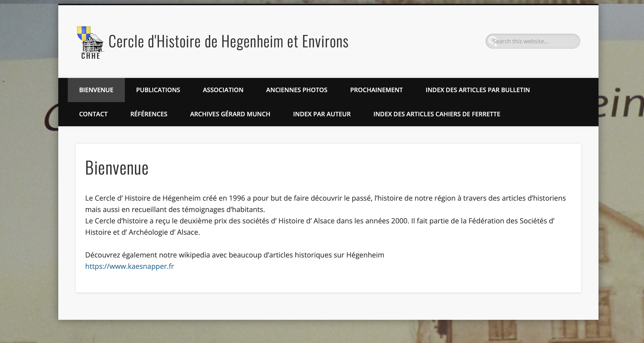Click the Bienvenue page heading
This screenshot has height=343, width=644.
[117, 168]
